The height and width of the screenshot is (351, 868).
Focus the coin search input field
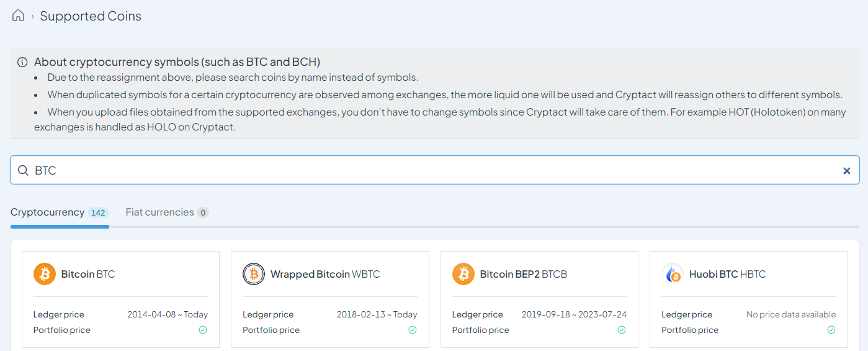(x=435, y=170)
